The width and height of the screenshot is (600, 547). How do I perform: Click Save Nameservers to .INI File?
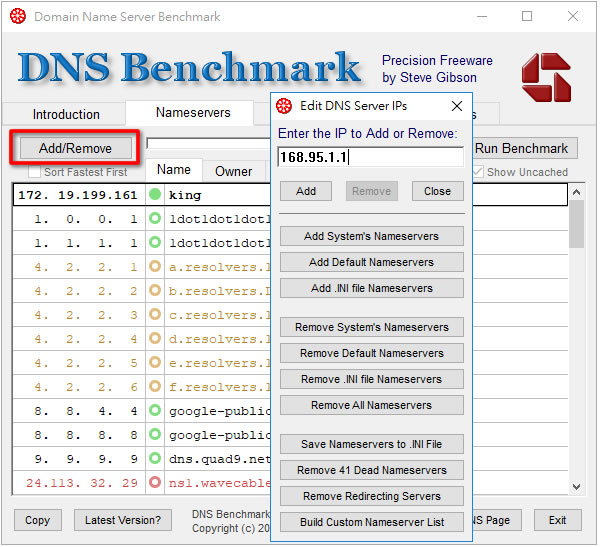tap(372, 444)
